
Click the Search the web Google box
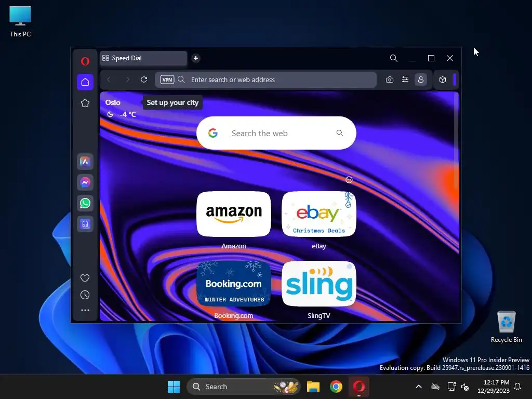(x=276, y=133)
